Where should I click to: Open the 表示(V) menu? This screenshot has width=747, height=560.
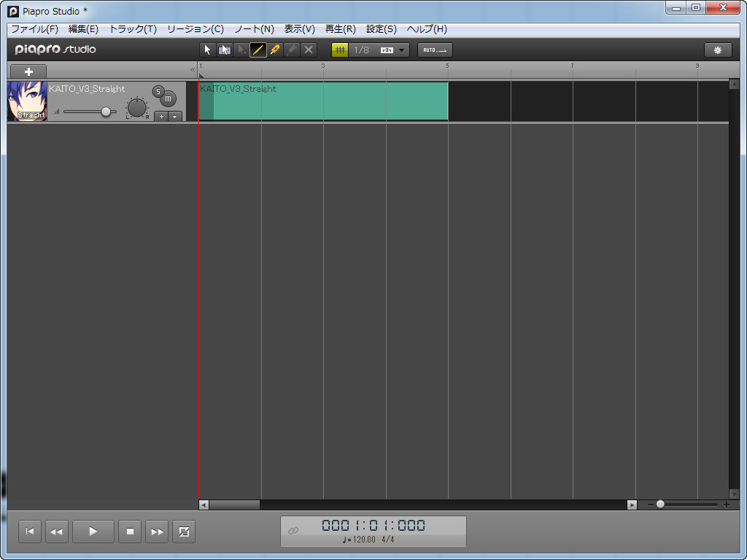(x=300, y=29)
